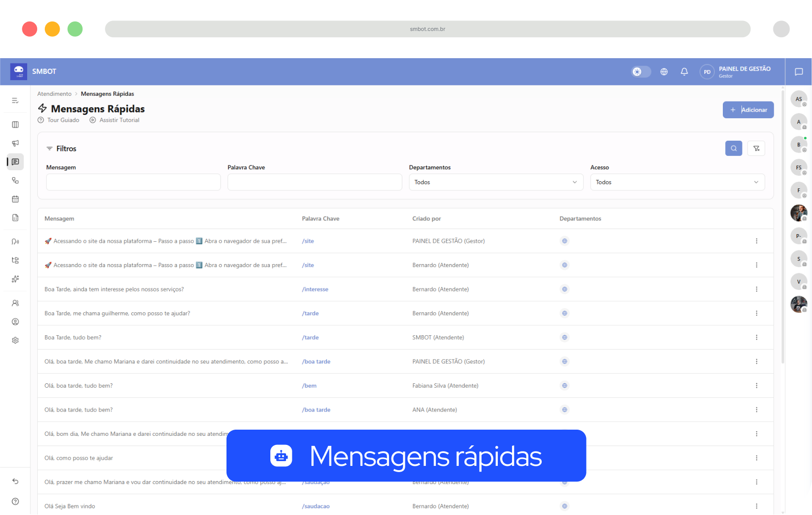This screenshot has height=515, width=812.
Task: Open the kanban columns sidebar icon
Action: [15, 124]
